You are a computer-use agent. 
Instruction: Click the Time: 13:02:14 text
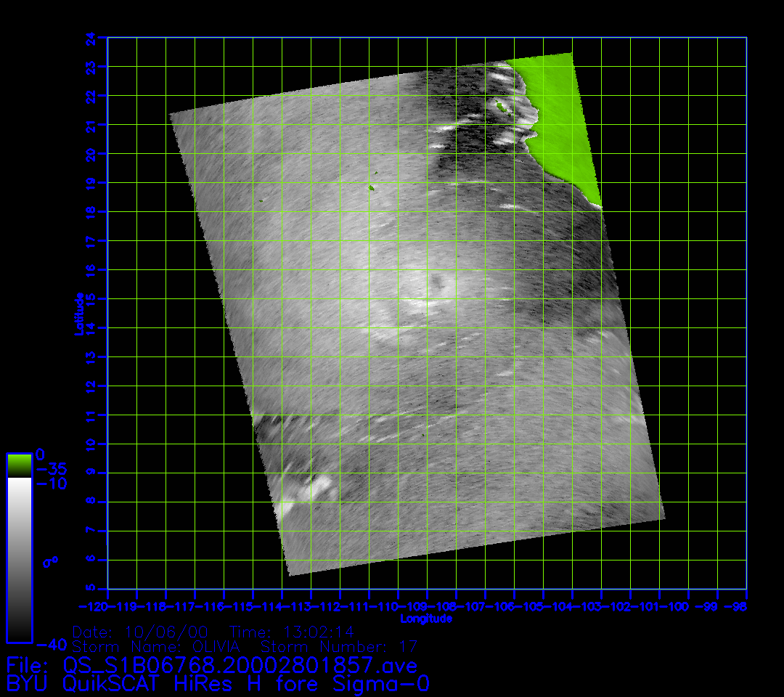[292, 631]
